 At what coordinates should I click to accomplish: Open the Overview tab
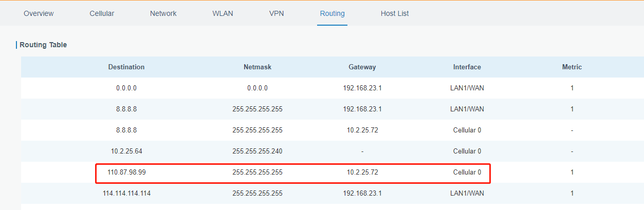39,13
